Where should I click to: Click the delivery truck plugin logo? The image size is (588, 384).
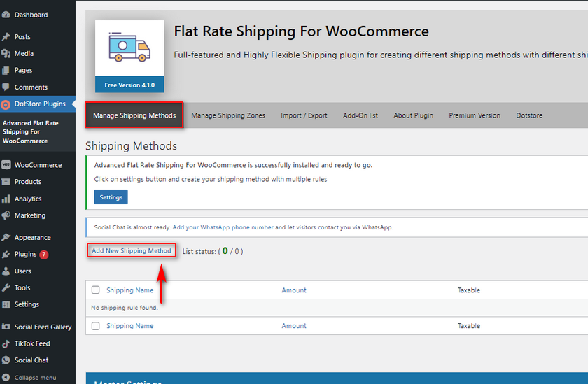coord(129,48)
